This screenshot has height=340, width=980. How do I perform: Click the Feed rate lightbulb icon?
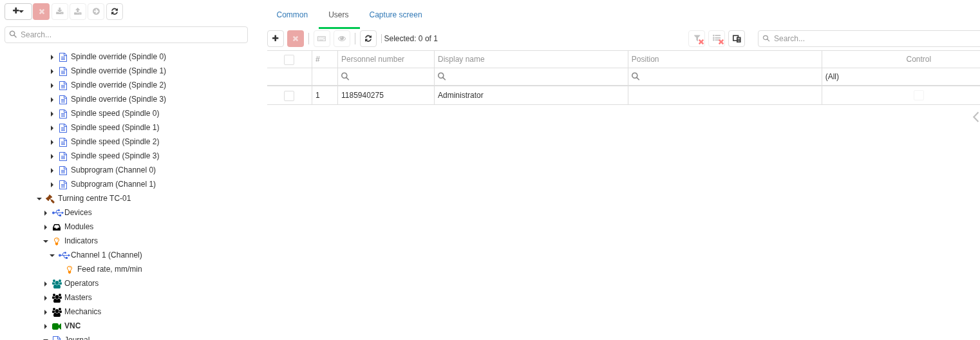pos(70,270)
